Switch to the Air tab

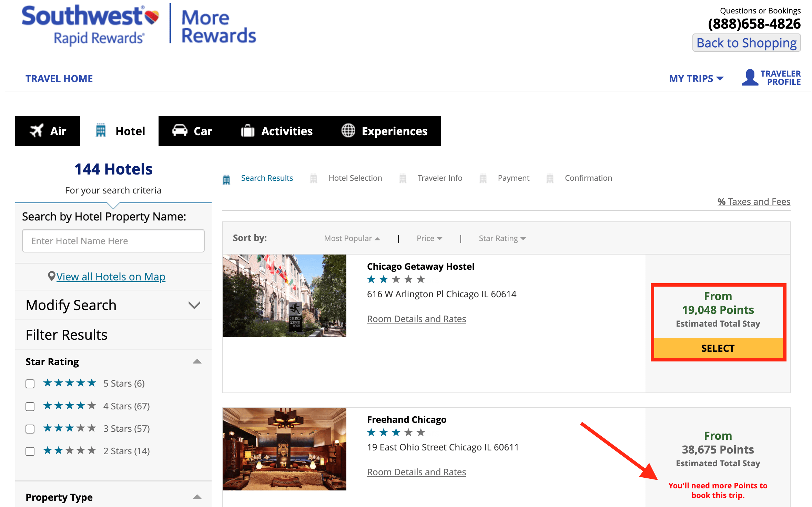(48, 131)
